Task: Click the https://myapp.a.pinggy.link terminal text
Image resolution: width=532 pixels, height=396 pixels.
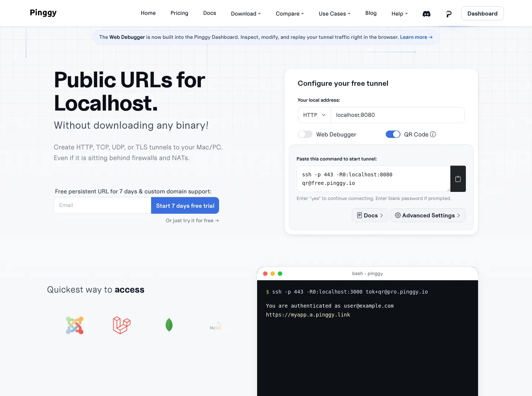Action: (308, 315)
